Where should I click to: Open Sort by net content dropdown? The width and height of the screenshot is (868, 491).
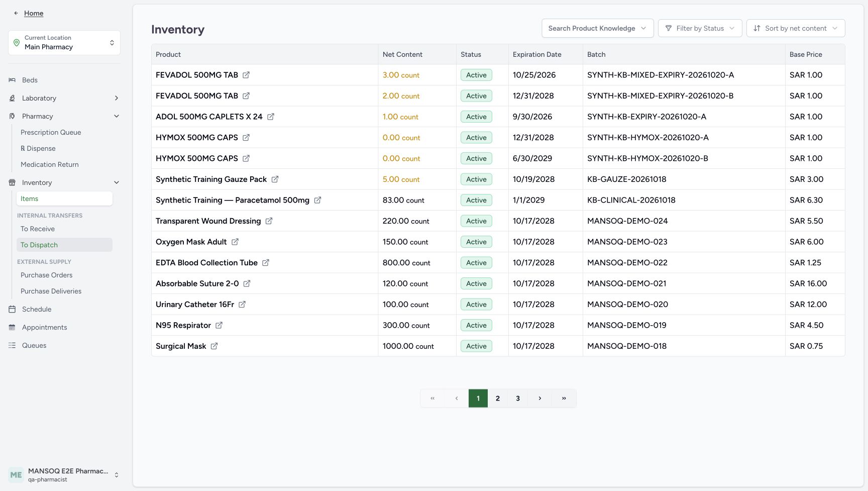click(x=796, y=28)
